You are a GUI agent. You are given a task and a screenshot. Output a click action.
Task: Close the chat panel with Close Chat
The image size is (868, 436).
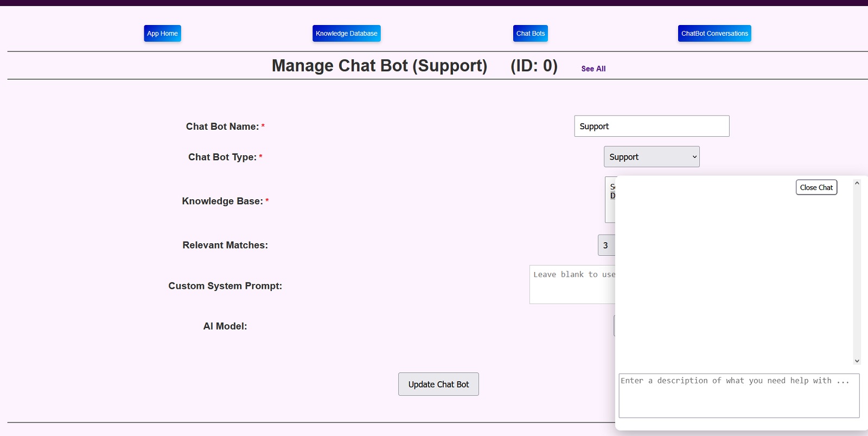click(x=816, y=187)
